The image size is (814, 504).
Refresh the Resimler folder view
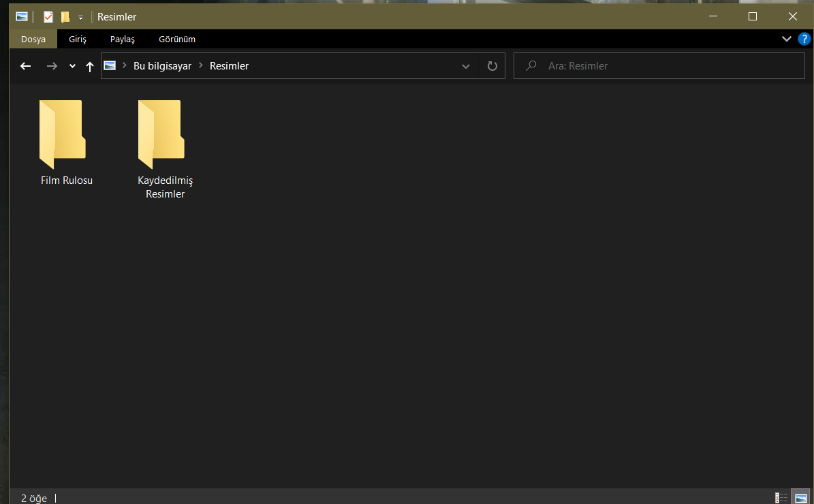492,66
